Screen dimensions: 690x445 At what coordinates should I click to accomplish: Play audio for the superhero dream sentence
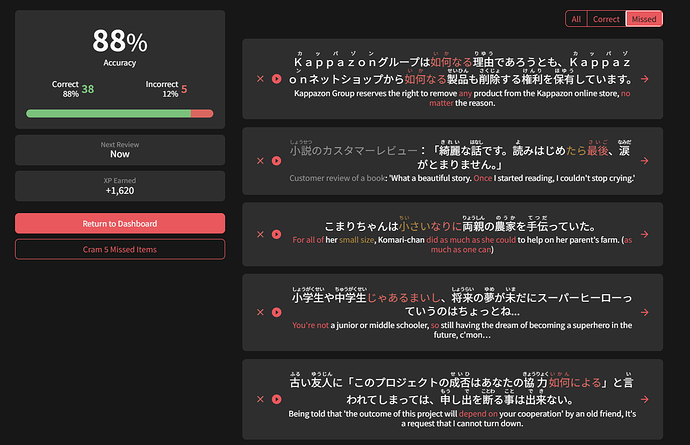[276, 312]
